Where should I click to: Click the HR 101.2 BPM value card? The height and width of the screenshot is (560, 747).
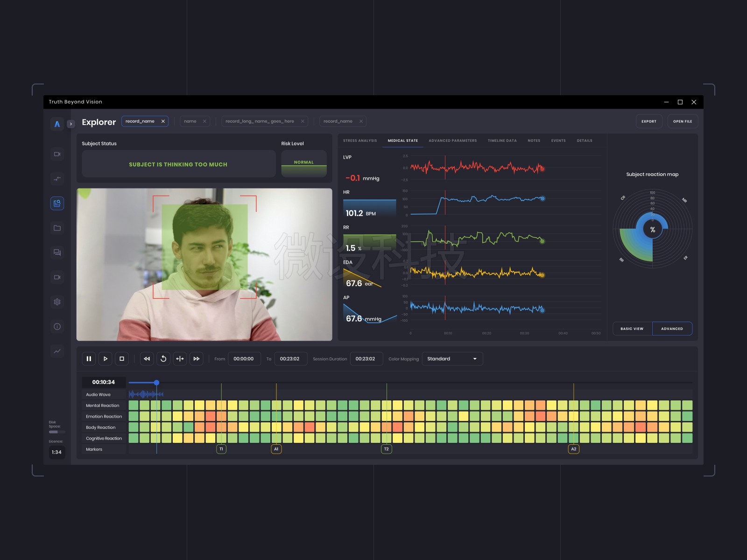pyautogui.click(x=370, y=208)
